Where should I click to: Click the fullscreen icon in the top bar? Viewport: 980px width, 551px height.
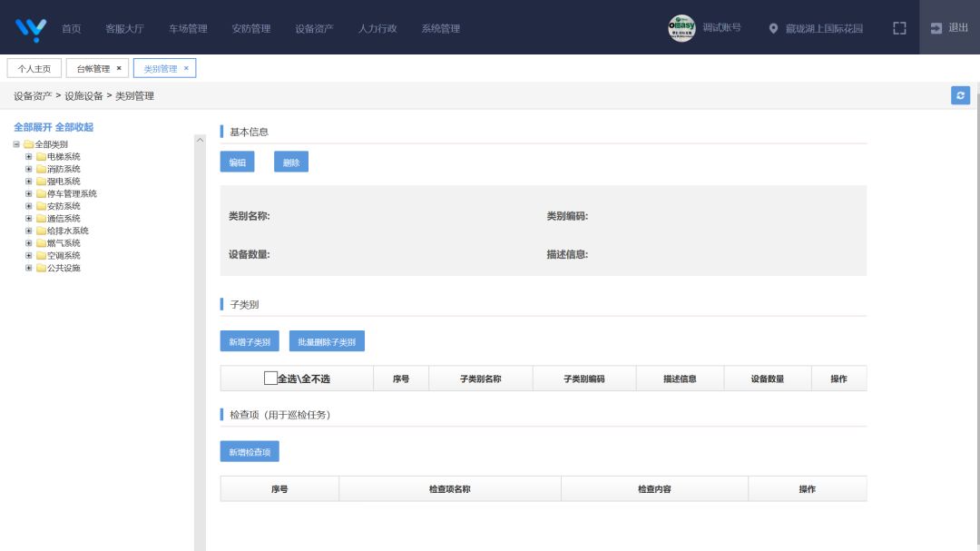[899, 28]
